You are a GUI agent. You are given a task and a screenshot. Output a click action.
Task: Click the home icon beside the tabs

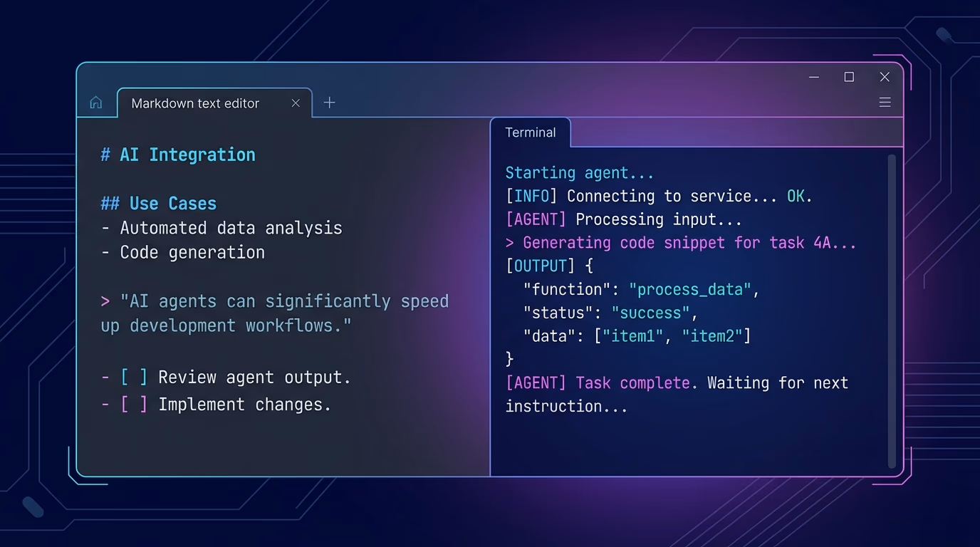click(x=96, y=103)
